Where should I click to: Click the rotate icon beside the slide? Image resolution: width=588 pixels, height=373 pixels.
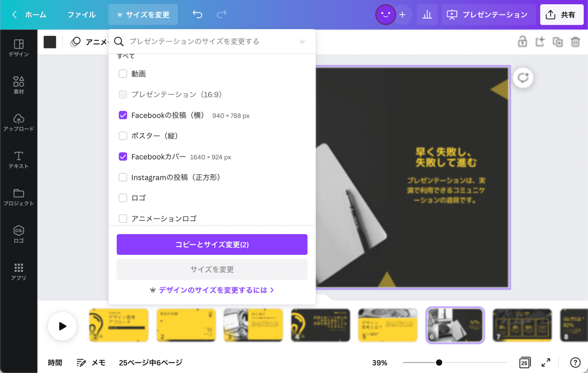(x=523, y=78)
